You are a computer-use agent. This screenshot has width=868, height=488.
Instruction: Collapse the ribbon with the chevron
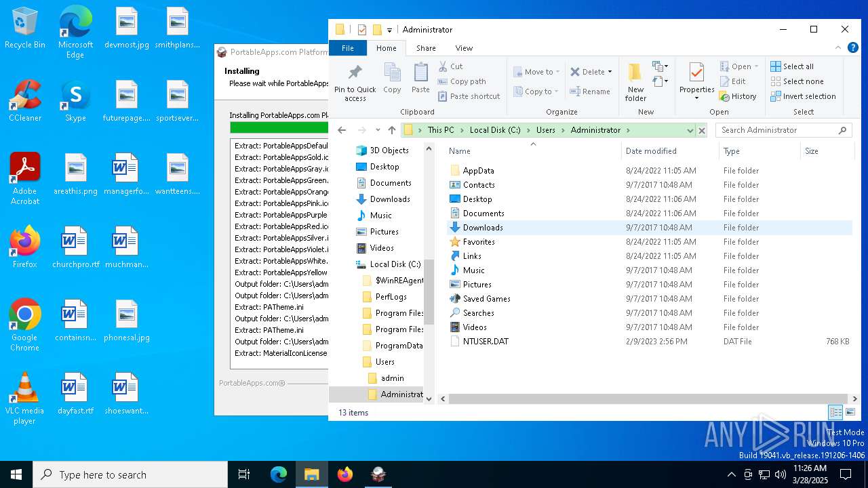coord(838,48)
